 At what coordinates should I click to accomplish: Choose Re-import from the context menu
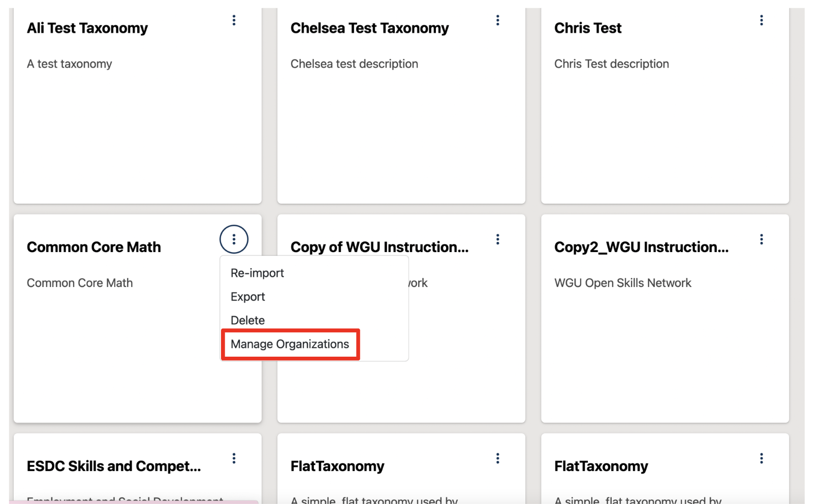pos(257,273)
